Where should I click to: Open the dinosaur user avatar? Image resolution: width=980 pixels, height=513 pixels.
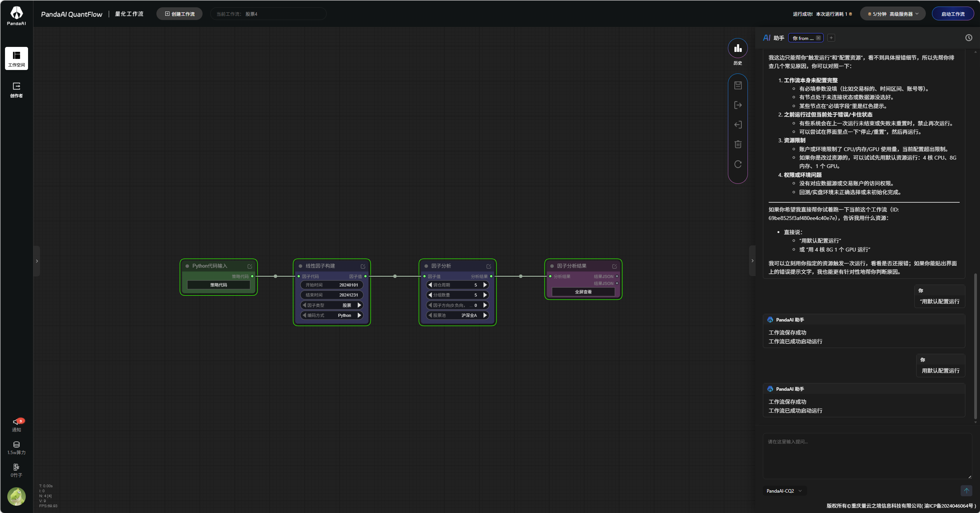tap(17, 496)
